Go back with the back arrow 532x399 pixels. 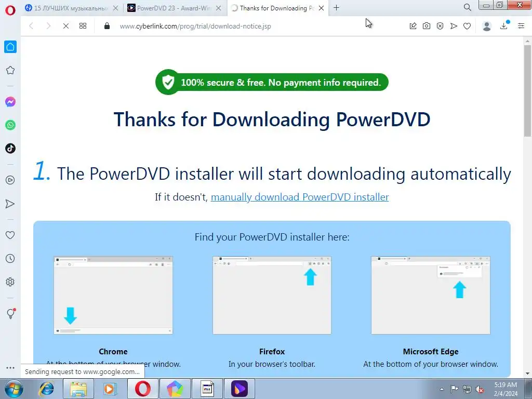pos(31,26)
